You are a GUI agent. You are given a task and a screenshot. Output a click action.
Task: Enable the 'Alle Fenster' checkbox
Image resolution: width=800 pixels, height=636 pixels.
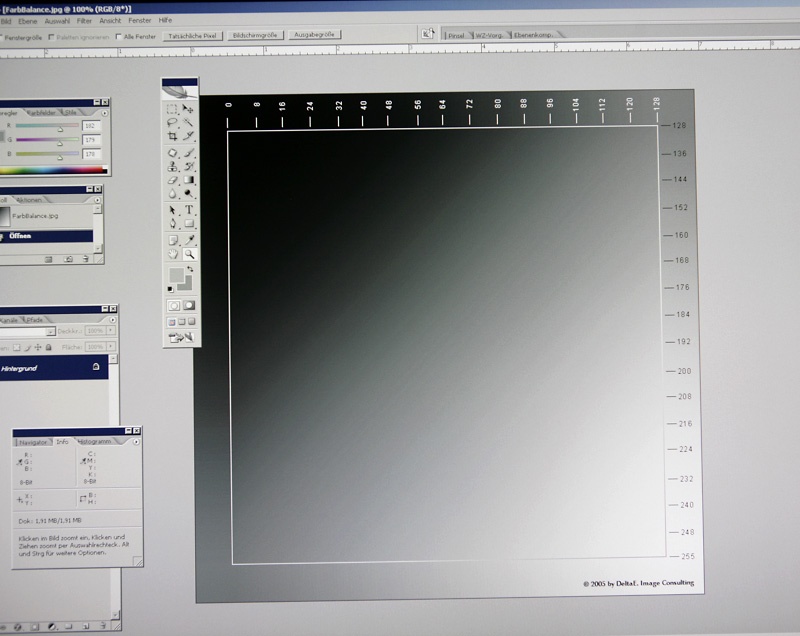point(118,36)
